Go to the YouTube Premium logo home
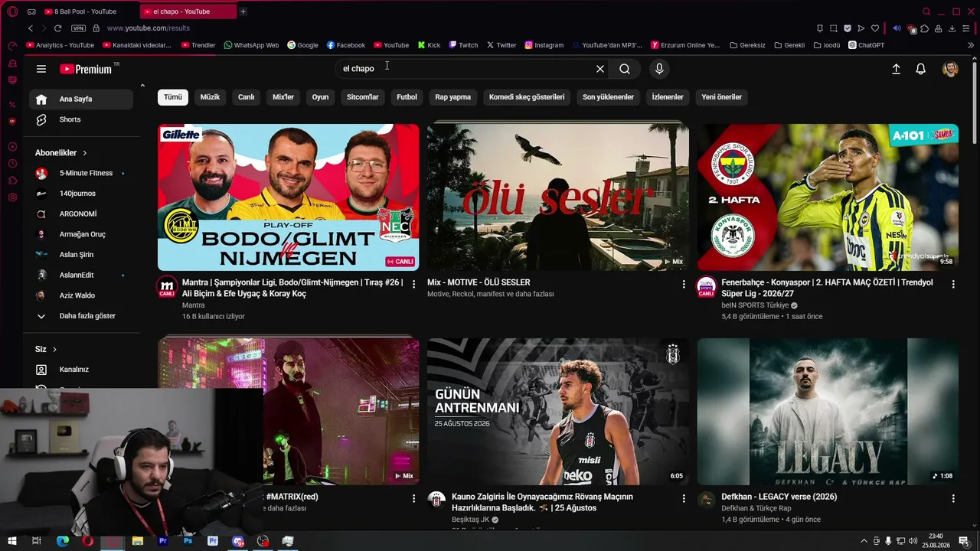 coord(86,69)
